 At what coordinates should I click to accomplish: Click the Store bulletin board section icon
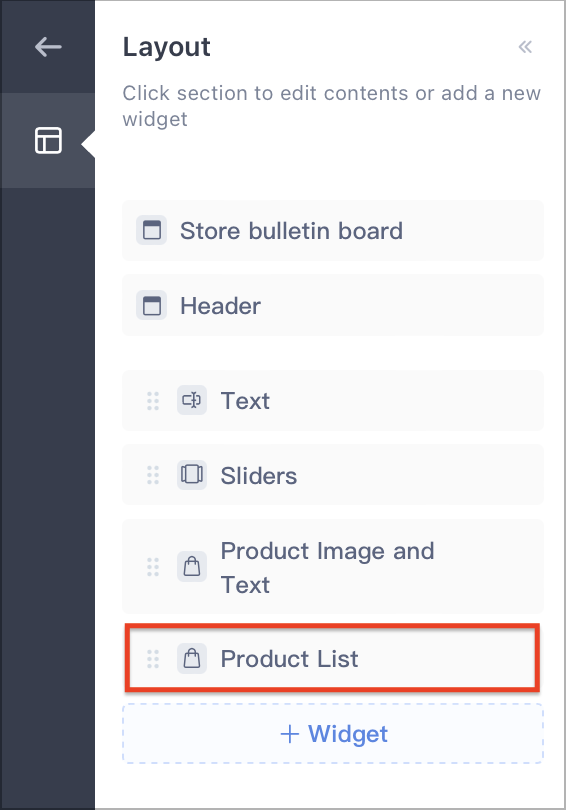151,230
